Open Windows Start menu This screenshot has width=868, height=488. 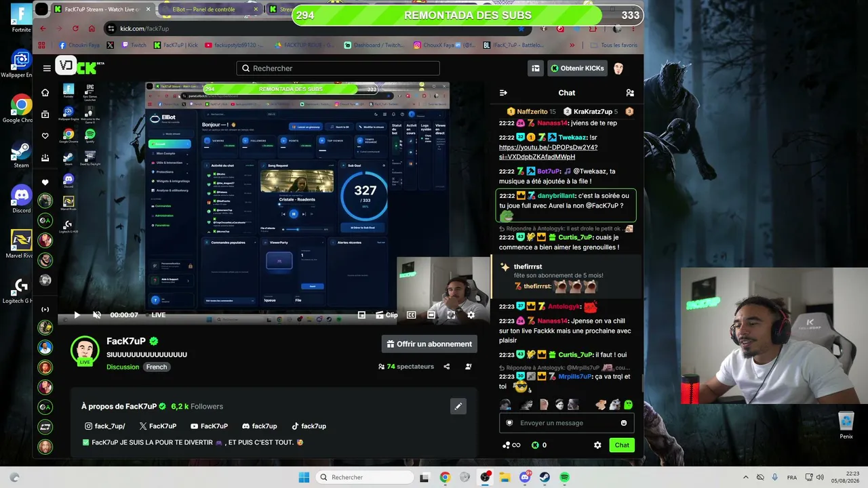(304, 477)
